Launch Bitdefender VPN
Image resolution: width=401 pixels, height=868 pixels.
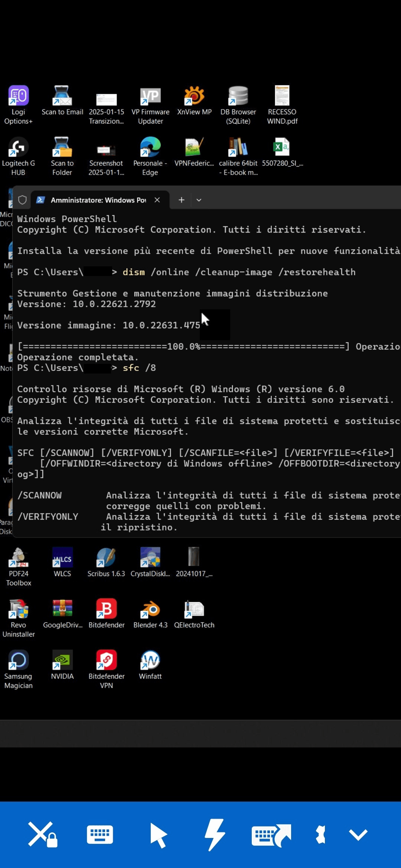click(106, 670)
